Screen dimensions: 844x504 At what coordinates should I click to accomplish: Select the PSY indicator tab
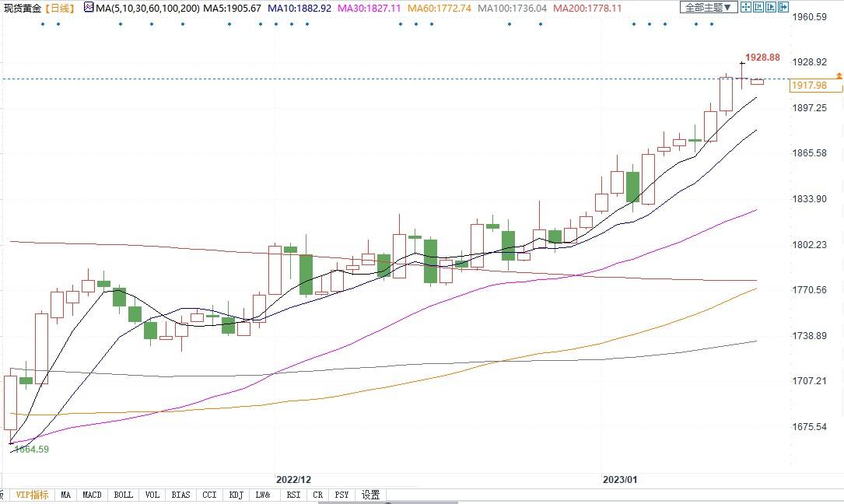tap(341, 495)
